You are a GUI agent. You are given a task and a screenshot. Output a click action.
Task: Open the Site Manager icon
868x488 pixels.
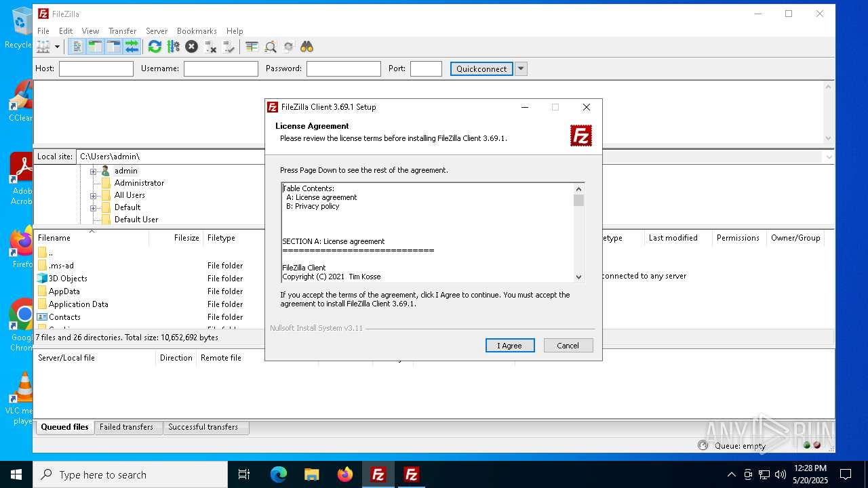click(x=43, y=47)
